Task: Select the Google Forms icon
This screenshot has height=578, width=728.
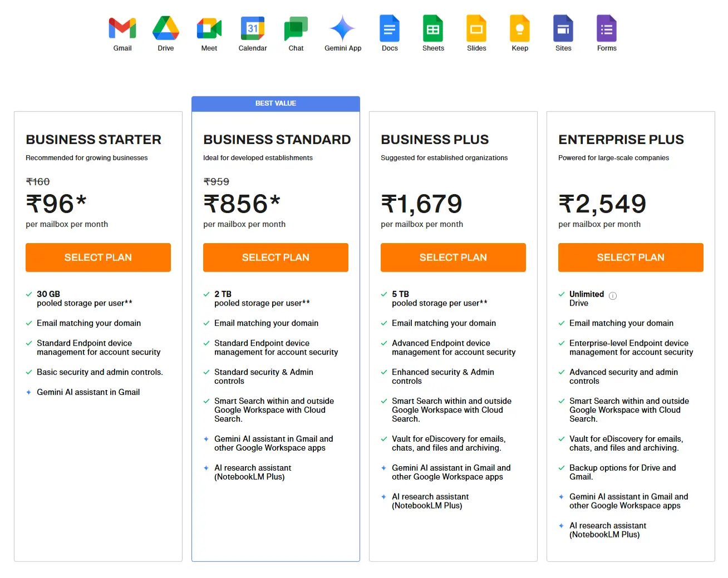Action: [606, 27]
